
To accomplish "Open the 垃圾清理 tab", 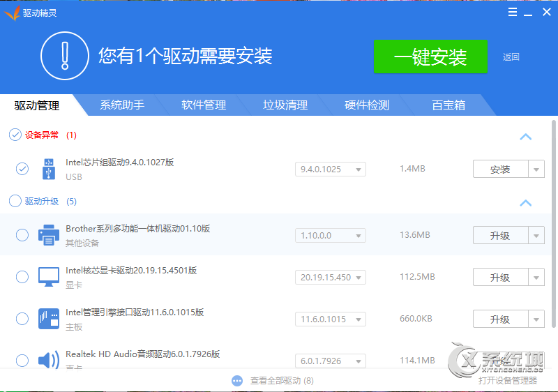I will pyautogui.click(x=285, y=105).
